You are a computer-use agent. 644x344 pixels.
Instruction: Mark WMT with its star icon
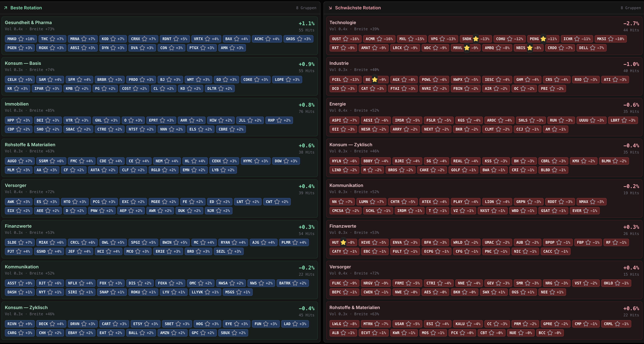coord(198,79)
